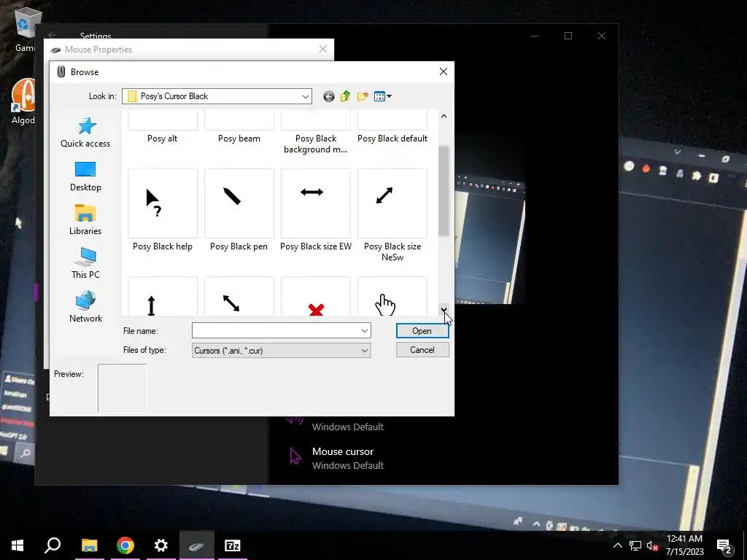Image resolution: width=747 pixels, height=560 pixels.
Task: Expand the Look in folder dropdown
Action: [x=306, y=96]
